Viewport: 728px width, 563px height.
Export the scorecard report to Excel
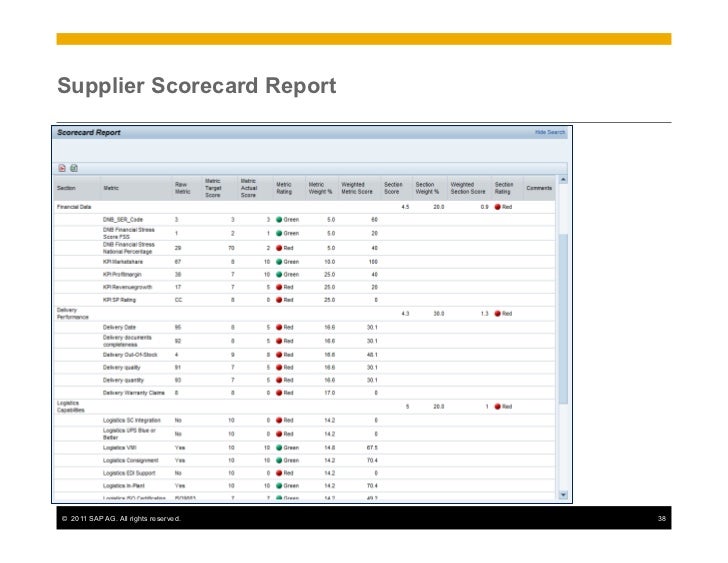74,168
